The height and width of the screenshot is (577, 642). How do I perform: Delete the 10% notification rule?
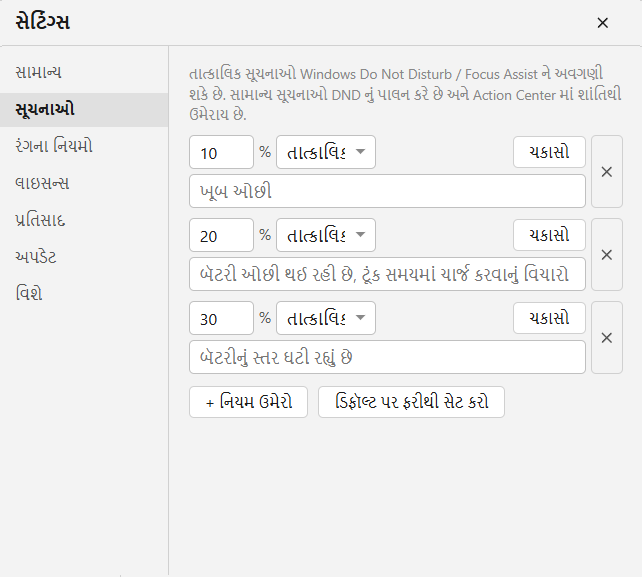coord(607,172)
